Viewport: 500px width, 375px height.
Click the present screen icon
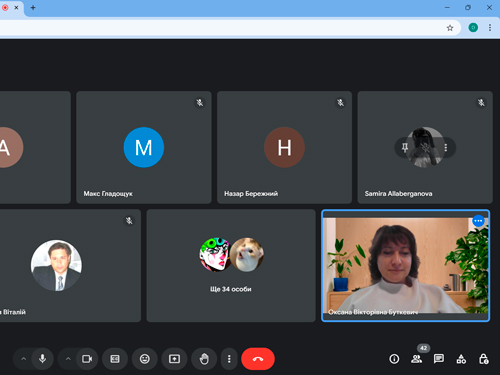click(174, 359)
